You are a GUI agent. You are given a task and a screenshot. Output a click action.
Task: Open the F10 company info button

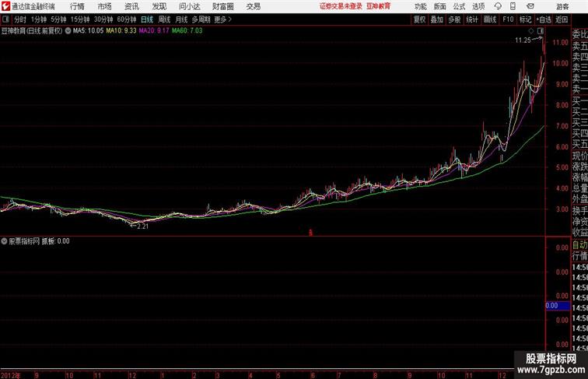[508, 19]
